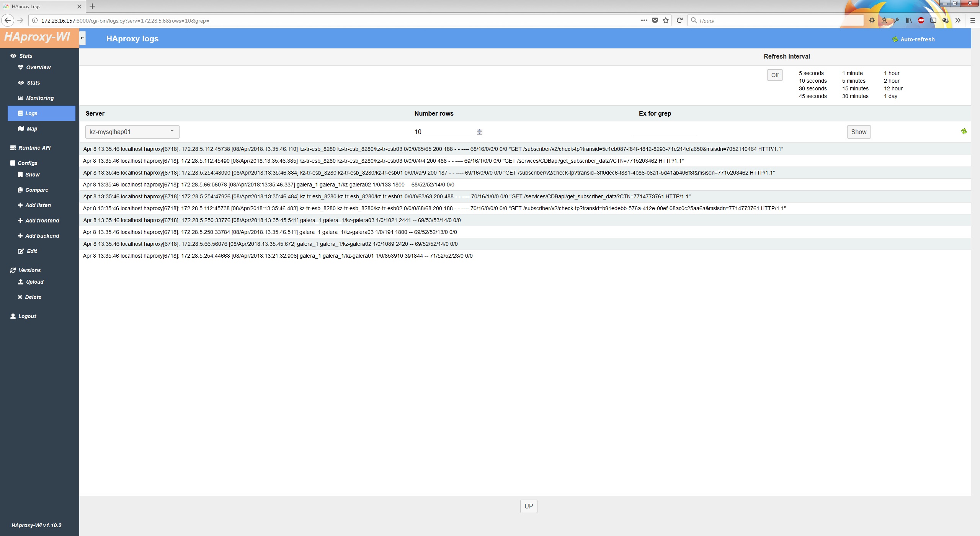The height and width of the screenshot is (536, 980).
Task: Set refresh interval to 45 seconds
Action: coord(813,96)
